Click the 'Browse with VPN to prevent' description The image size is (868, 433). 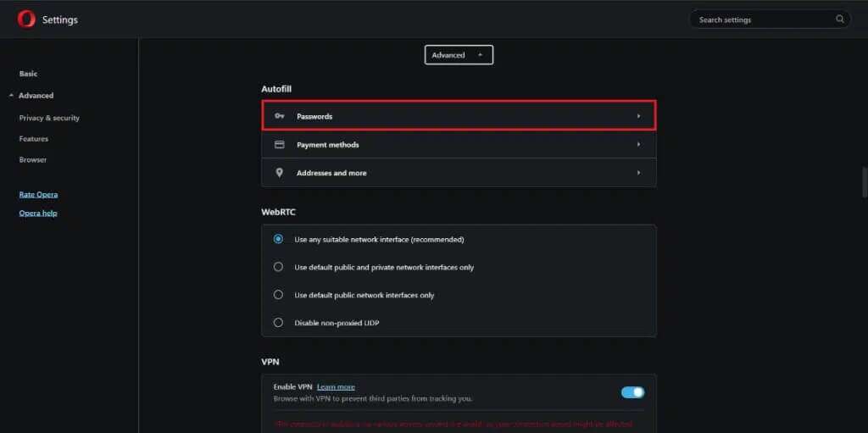click(373, 398)
